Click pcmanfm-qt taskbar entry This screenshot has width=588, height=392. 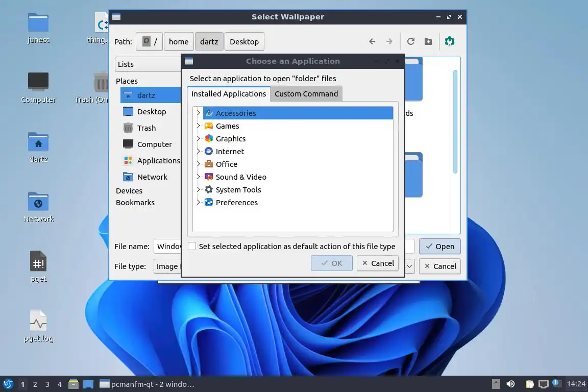pyautogui.click(x=147, y=384)
